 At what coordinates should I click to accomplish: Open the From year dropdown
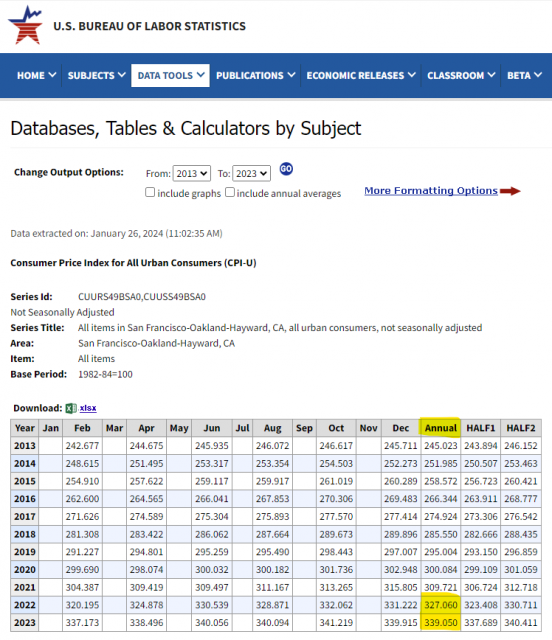tap(192, 173)
